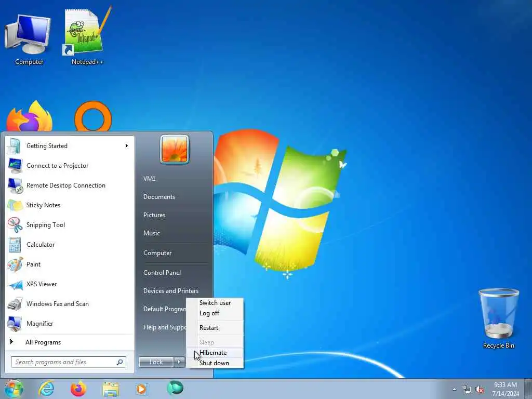Screen dimensions: 532x399
Task: Click the Getting Started icon in Start menu
Action: pyautogui.click(x=14, y=146)
